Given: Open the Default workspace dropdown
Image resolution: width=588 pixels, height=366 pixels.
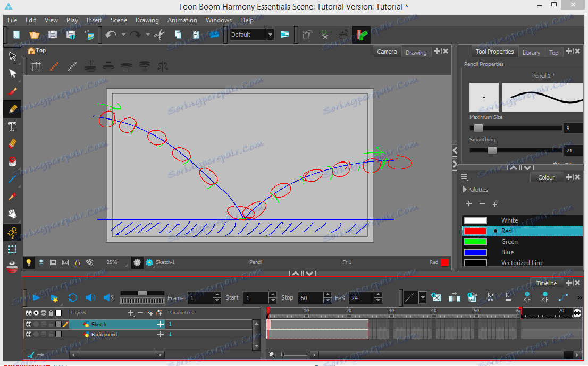Looking at the screenshot, I should (x=270, y=35).
